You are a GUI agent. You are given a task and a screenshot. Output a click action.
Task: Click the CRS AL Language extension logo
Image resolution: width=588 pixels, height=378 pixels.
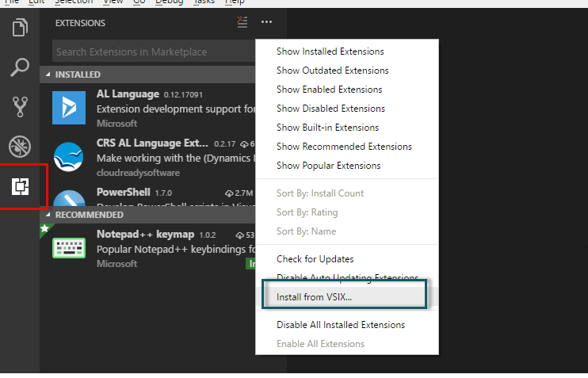tap(68, 157)
